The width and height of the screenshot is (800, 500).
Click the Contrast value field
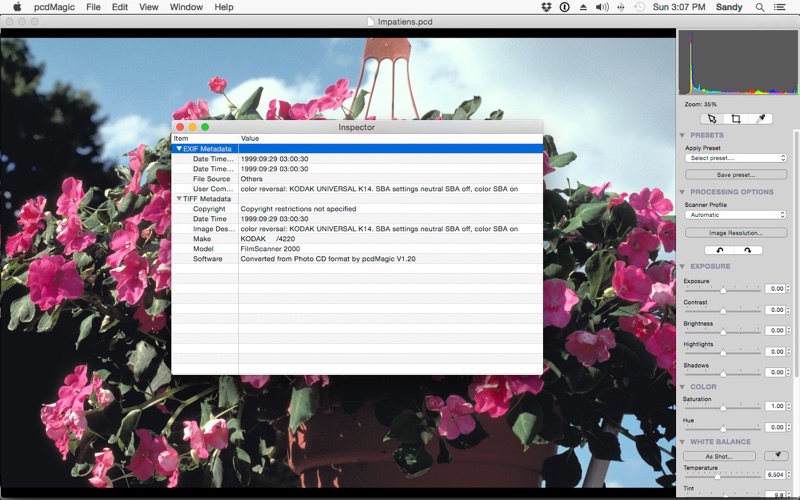(x=776, y=310)
